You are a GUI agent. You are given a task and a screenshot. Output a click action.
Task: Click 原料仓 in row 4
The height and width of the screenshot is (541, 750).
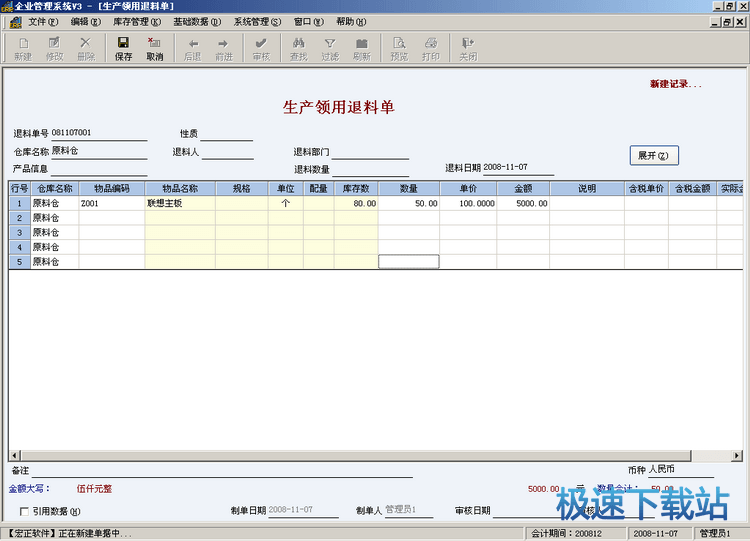(x=55, y=247)
